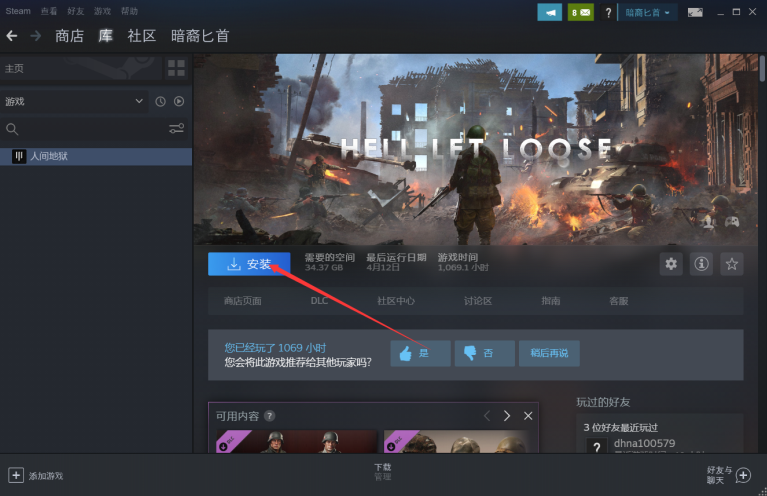767x496 pixels.
Task: Go to the 商店 section
Action: pyautogui.click(x=69, y=36)
